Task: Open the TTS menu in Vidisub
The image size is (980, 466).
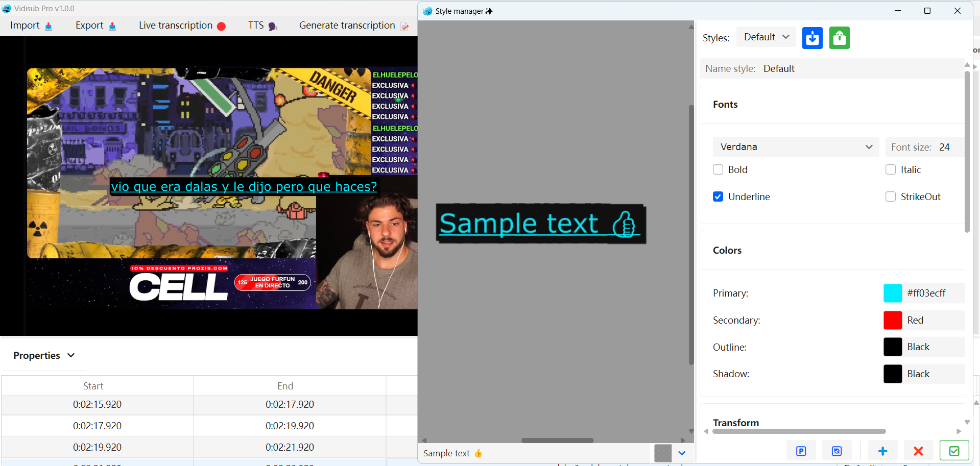Action: 262,26
